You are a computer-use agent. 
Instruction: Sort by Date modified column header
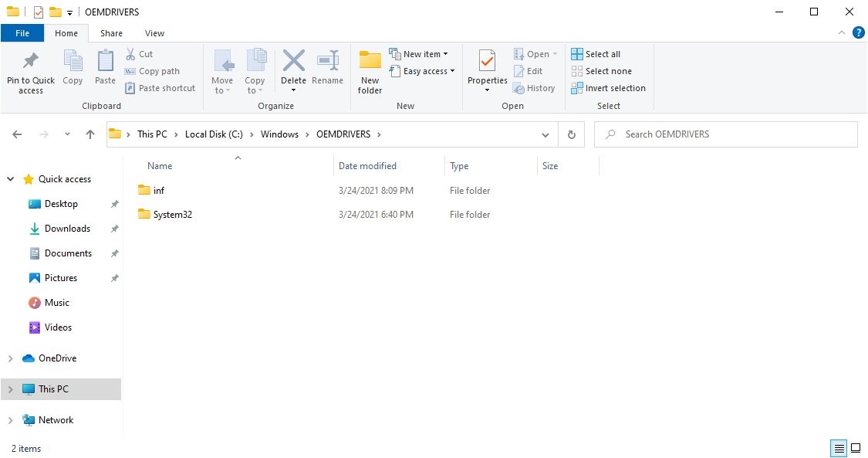[x=367, y=166]
